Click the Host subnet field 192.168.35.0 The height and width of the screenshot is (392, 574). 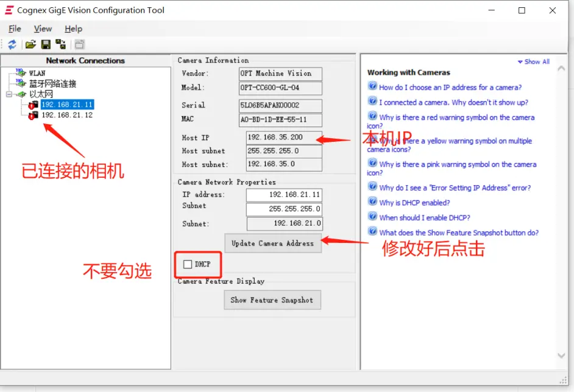[284, 164]
